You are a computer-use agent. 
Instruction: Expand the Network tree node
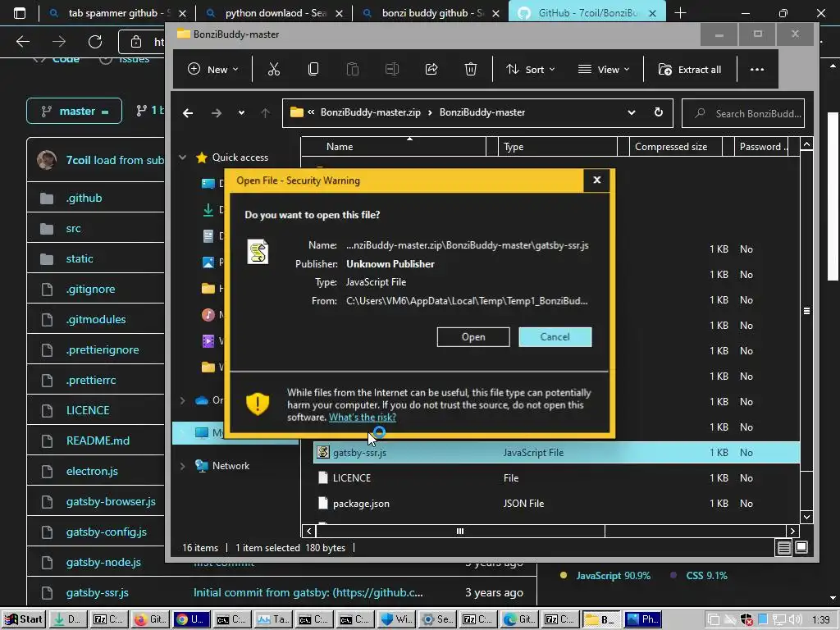[183, 466]
